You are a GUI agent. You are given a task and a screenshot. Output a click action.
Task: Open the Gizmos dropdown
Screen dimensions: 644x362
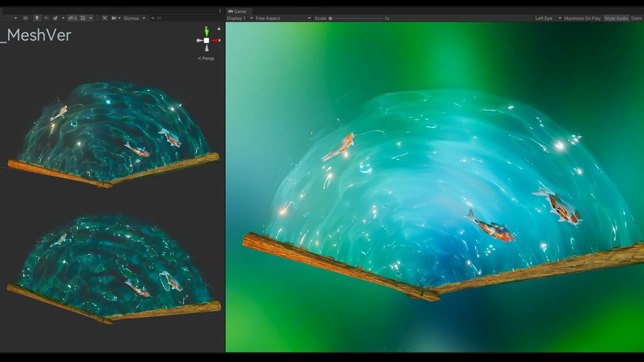point(132,18)
